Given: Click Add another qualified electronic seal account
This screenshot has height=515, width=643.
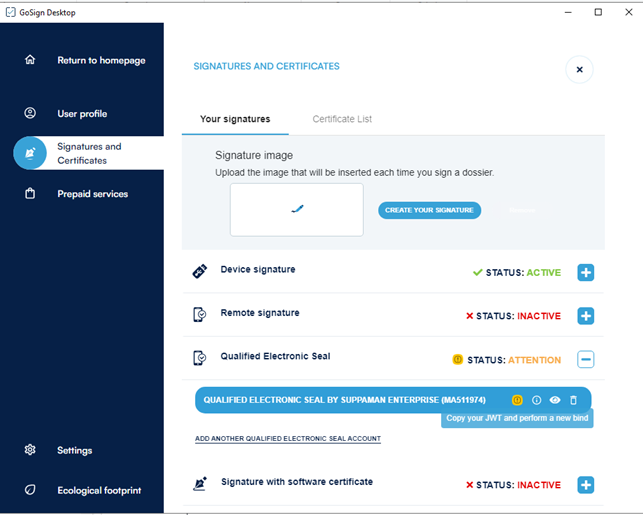Looking at the screenshot, I should [287, 439].
